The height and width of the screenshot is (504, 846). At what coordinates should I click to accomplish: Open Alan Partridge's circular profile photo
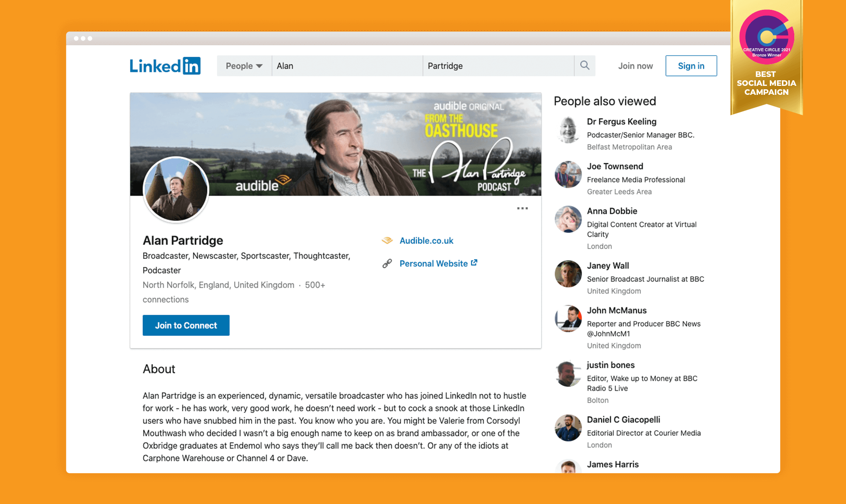pyautogui.click(x=176, y=189)
